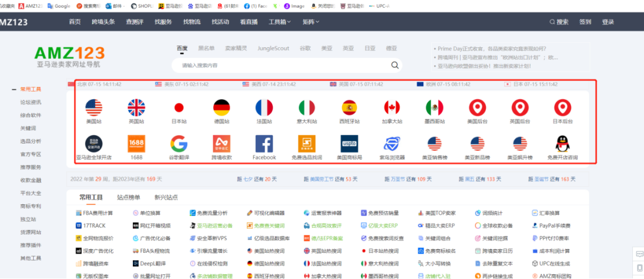Select the 卖家精灵 search tab
This screenshot has height=279, width=644.
coord(236,48)
